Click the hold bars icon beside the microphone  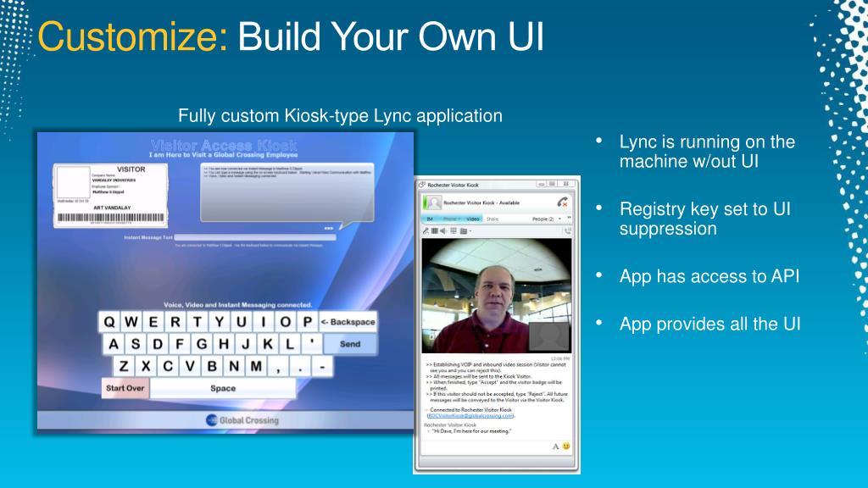(435, 230)
